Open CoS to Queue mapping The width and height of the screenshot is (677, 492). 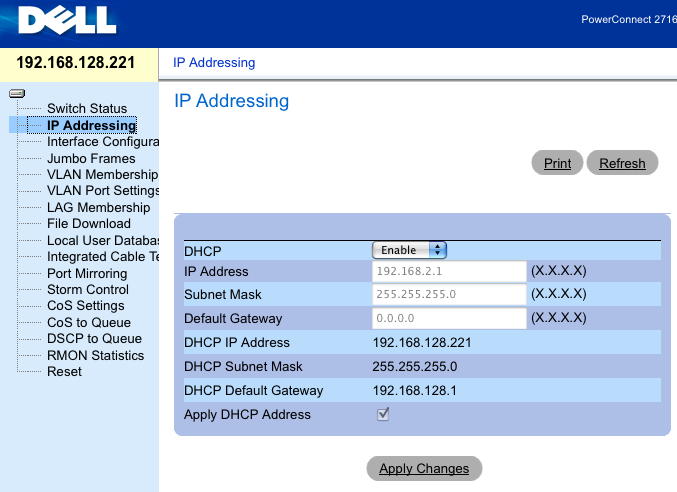[89, 322]
